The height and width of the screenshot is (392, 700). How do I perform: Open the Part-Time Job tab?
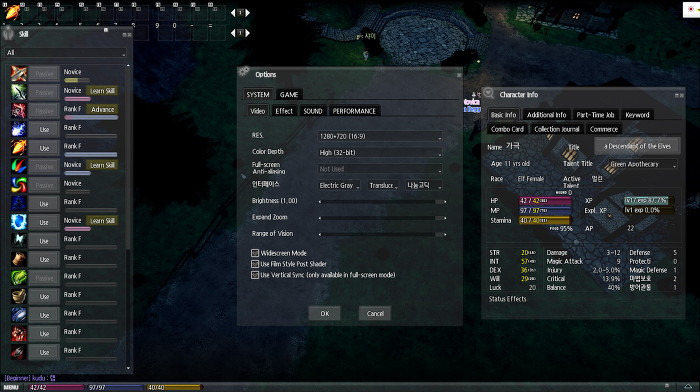tap(595, 115)
